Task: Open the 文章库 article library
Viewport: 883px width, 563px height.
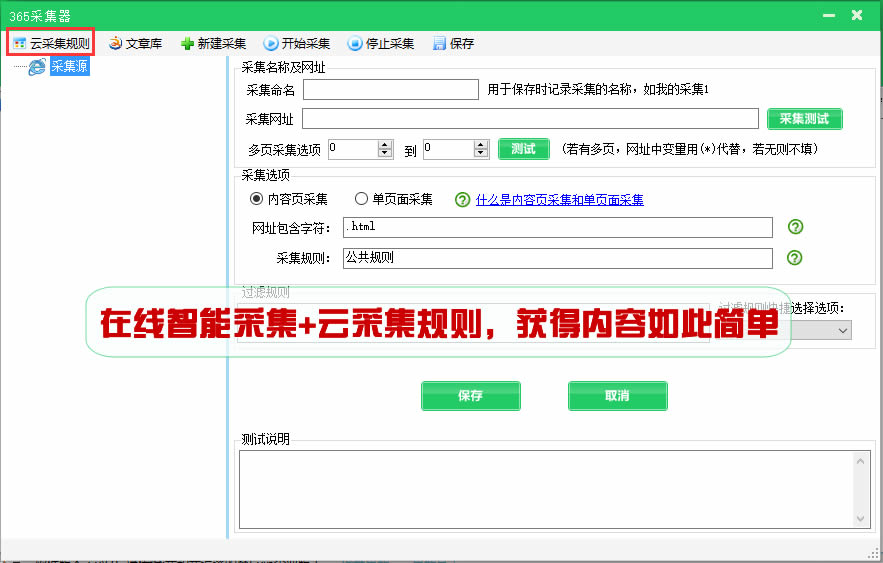Action: click(x=135, y=43)
